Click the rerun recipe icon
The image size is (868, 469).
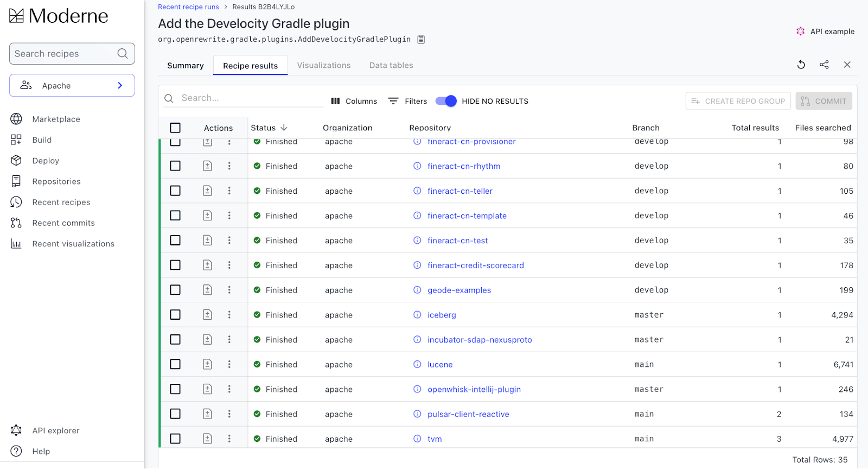pos(801,65)
